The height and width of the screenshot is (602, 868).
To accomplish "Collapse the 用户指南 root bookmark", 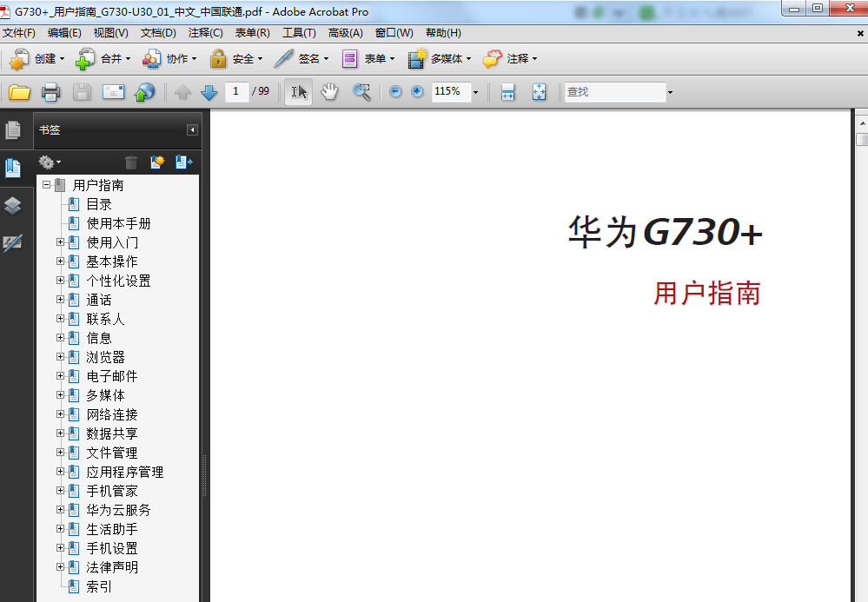I will point(47,185).
